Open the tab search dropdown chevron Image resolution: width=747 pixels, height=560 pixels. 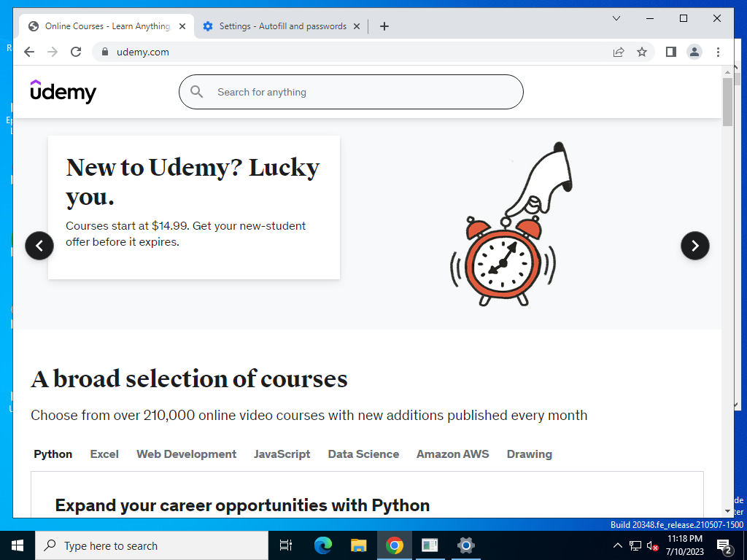(616, 18)
